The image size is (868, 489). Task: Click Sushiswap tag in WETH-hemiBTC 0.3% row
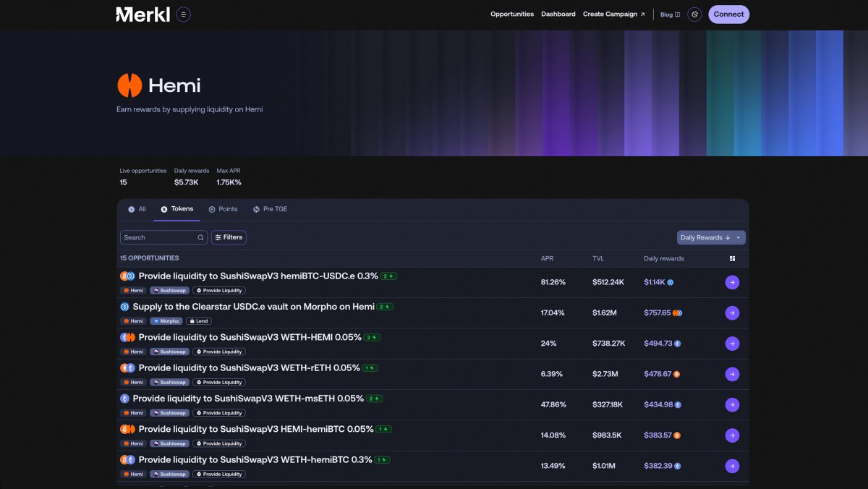[170, 475]
